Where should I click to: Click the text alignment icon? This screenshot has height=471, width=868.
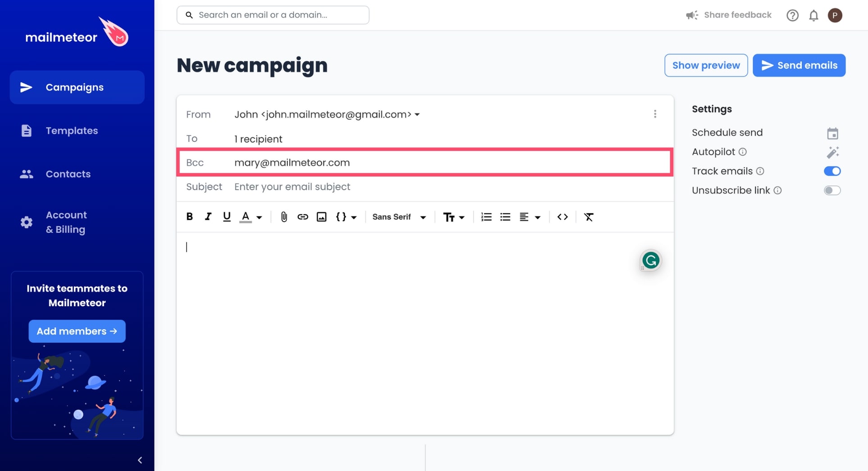click(x=524, y=217)
